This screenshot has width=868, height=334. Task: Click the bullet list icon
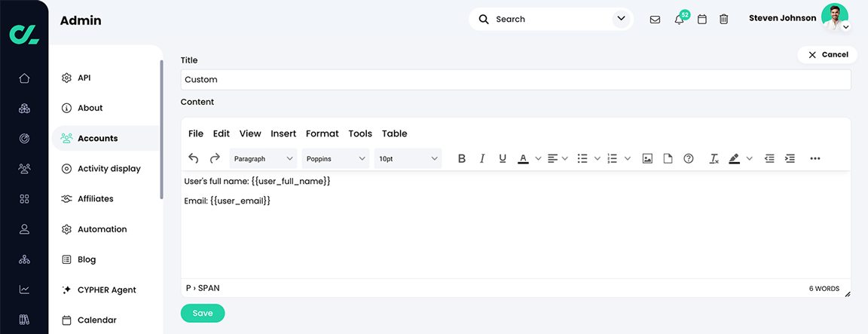tap(582, 158)
